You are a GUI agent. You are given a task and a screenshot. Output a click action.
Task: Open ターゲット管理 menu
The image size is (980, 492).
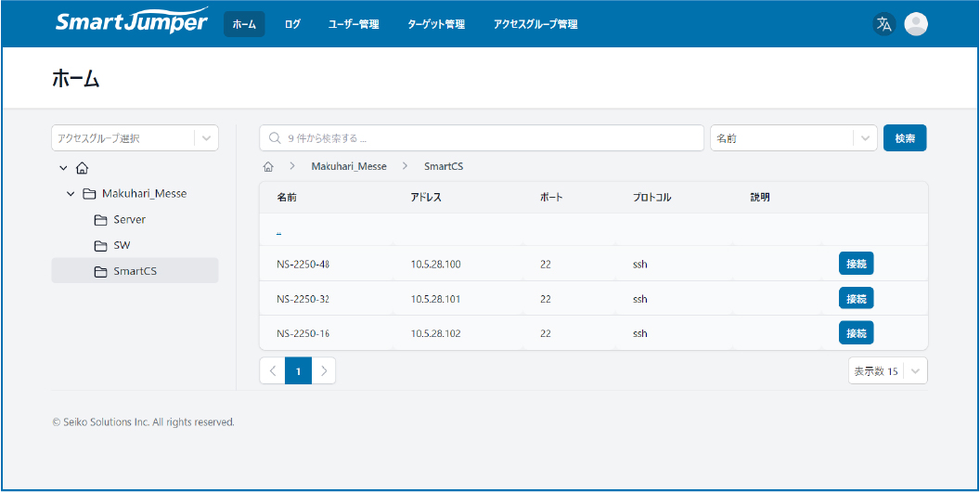[436, 24]
